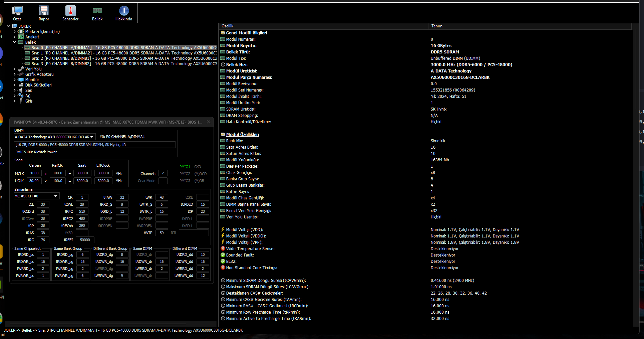Click the Veri Yolu bus icon
The height and width of the screenshot is (339, 644).
click(21, 69)
